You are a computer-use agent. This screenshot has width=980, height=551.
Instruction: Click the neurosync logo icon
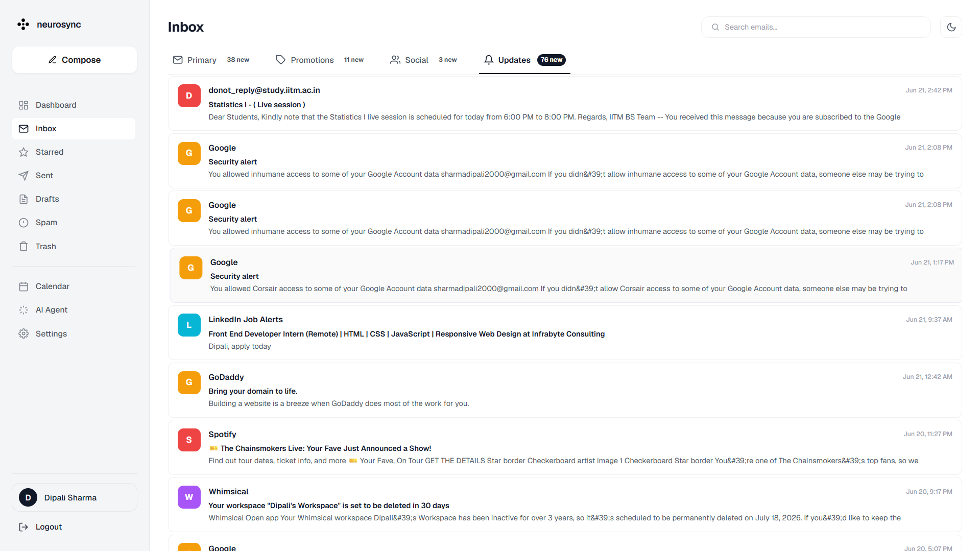(x=23, y=25)
